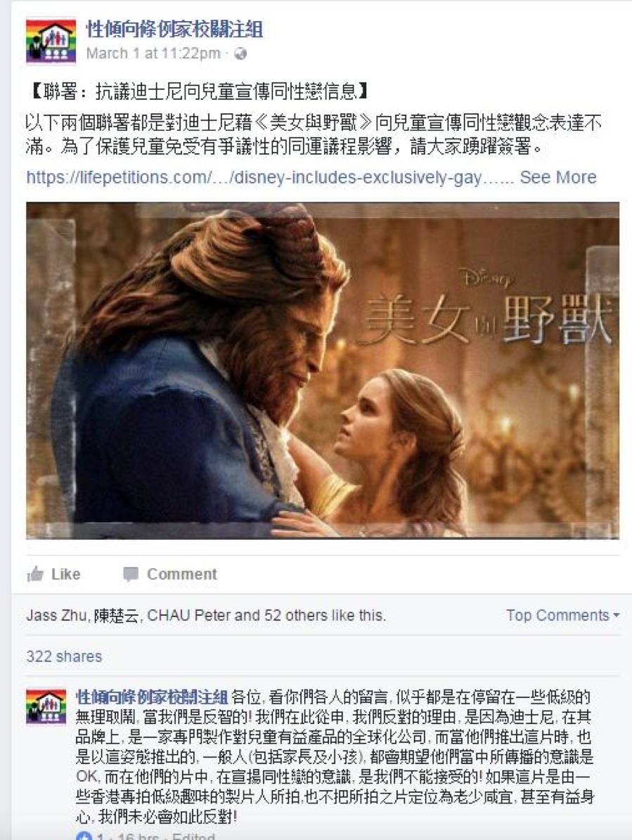This screenshot has width=632, height=840.
Task: Open Jass Zhu's profile from likes
Action: click(x=56, y=615)
